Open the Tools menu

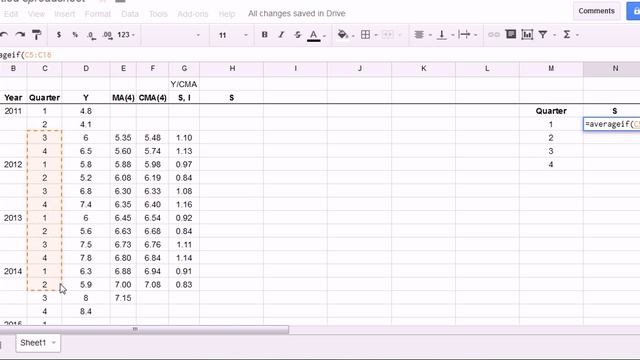point(158,14)
